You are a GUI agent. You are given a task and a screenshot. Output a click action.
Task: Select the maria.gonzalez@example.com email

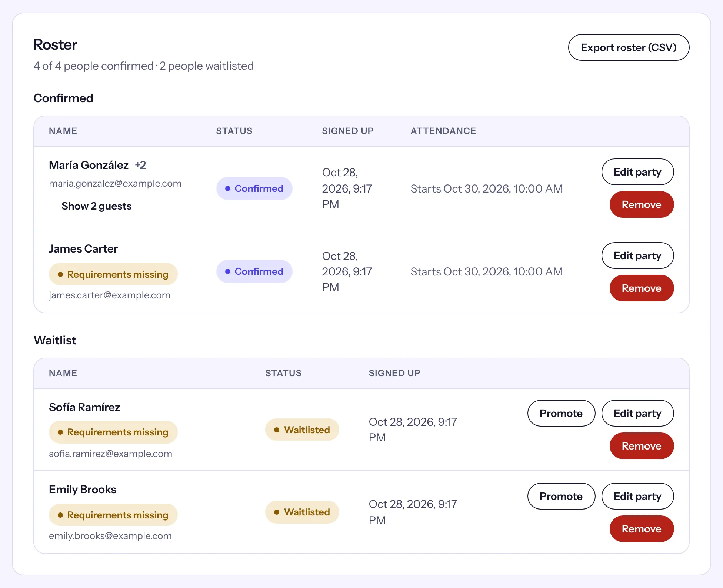tap(115, 183)
